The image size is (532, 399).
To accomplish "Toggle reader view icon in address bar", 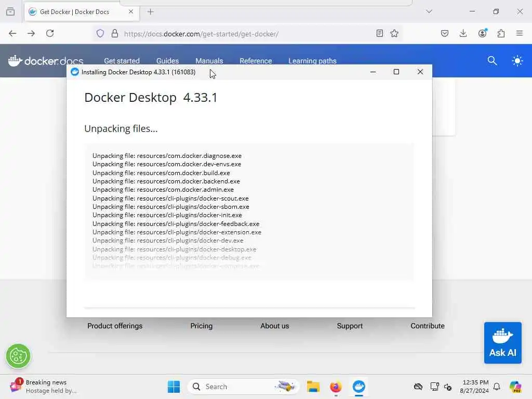I will coord(380,33).
